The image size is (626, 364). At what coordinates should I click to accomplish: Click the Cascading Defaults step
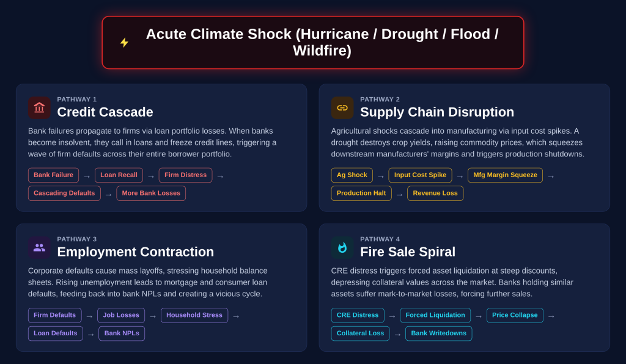click(64, 194)
